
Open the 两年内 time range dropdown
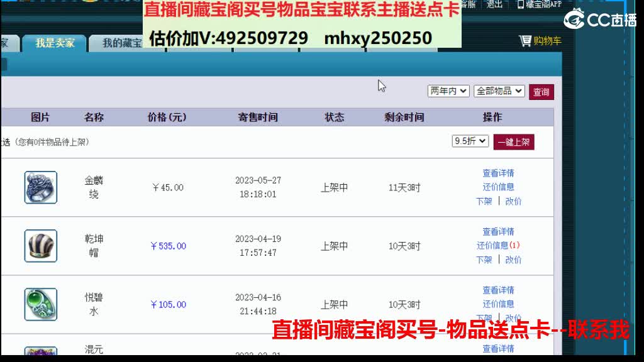pos(448,90)
